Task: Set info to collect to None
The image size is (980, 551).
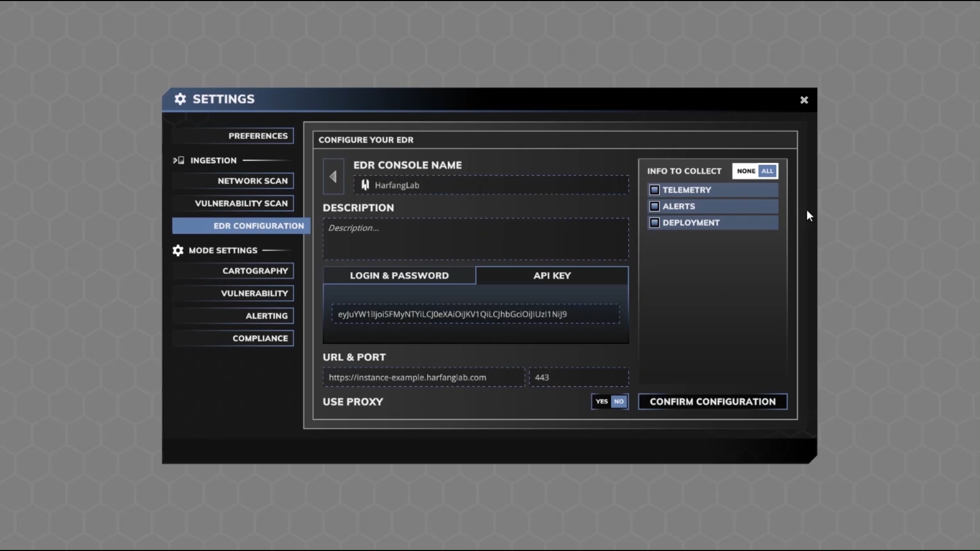Action: click(746, 171)
